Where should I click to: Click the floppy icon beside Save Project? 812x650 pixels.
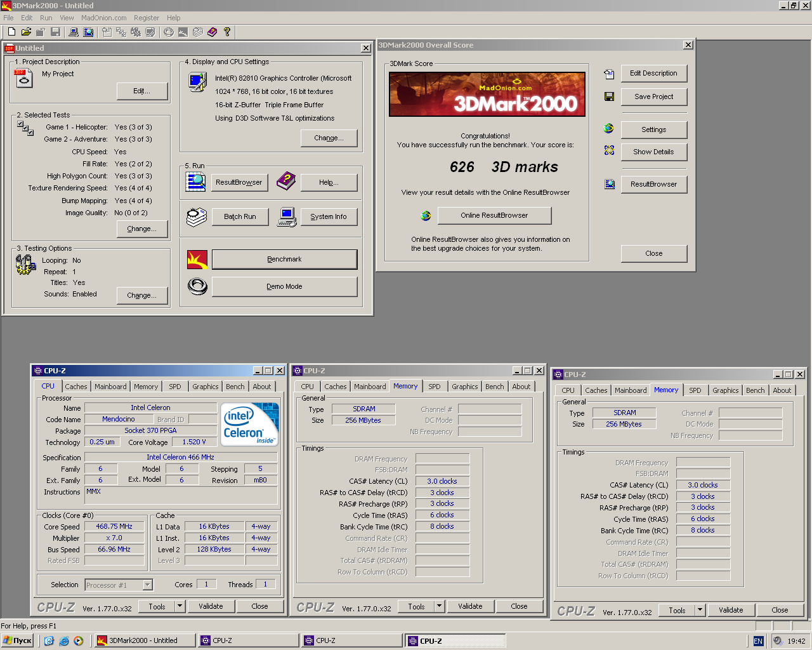(609, 96)
